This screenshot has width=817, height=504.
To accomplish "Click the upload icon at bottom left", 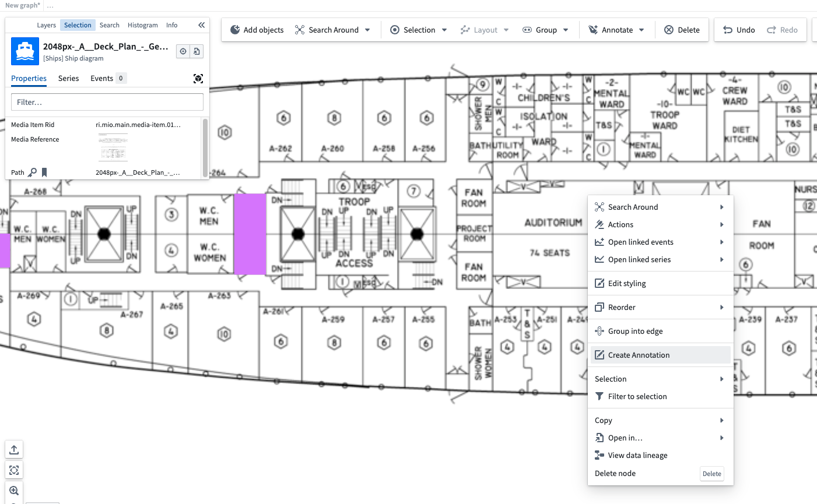I will click(13, 449).
